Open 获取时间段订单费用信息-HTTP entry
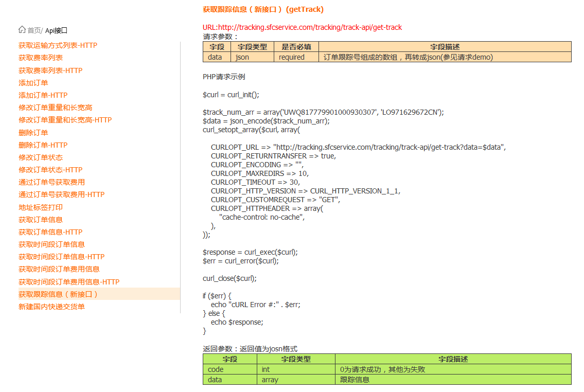 tap(69, 282)
